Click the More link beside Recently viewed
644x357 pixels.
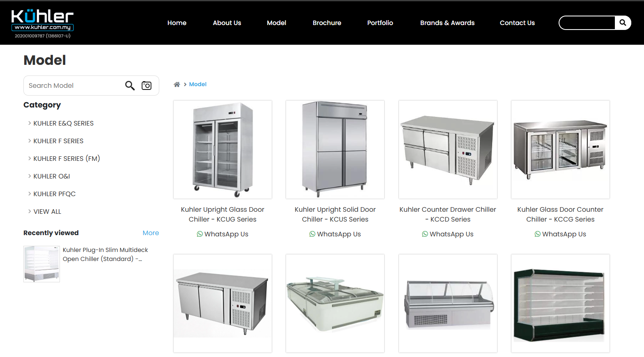[x=151, y=233]
